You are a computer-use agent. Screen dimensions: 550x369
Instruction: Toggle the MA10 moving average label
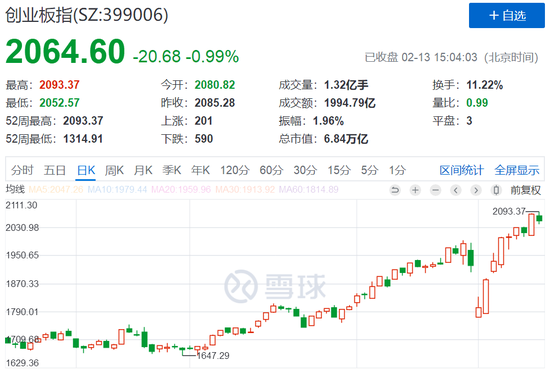[117, 190]
